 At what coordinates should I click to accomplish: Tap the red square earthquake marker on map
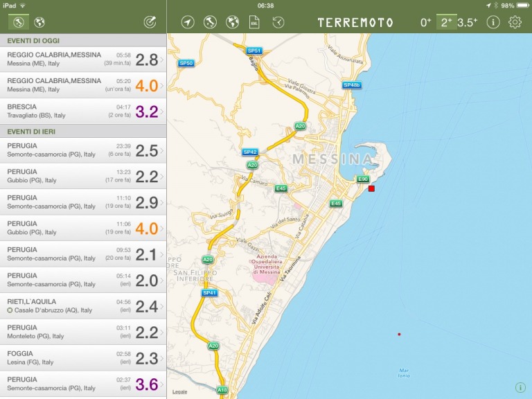point(371,188)
